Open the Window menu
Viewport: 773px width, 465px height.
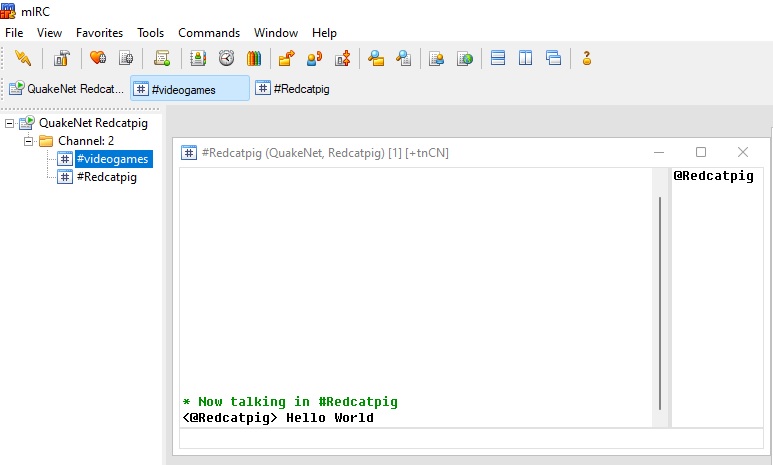click(x=276, y=33)
